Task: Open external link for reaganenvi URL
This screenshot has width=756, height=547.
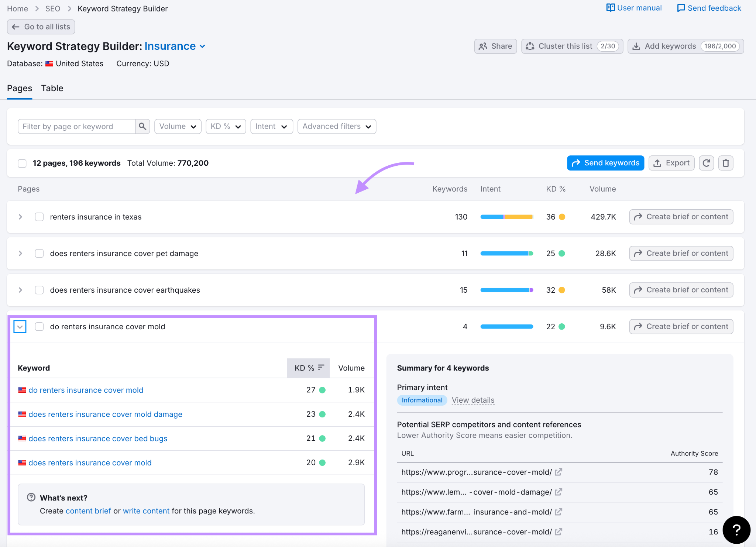Action: pos(558,532)
